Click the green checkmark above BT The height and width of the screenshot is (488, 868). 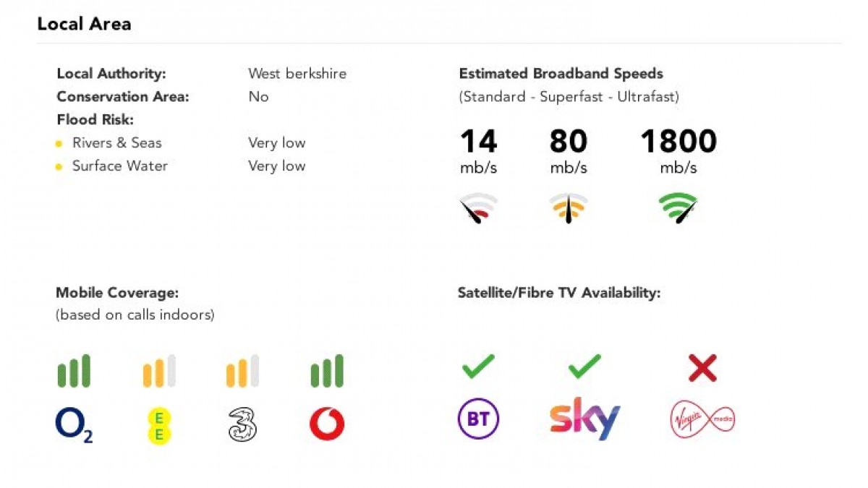pos(478,367)
